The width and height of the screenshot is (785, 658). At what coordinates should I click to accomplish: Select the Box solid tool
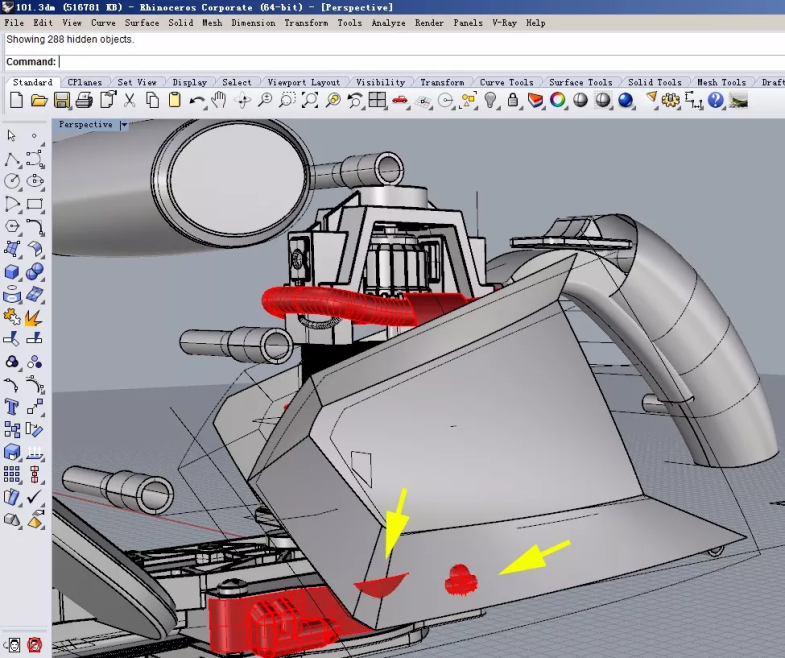[12, 272]
